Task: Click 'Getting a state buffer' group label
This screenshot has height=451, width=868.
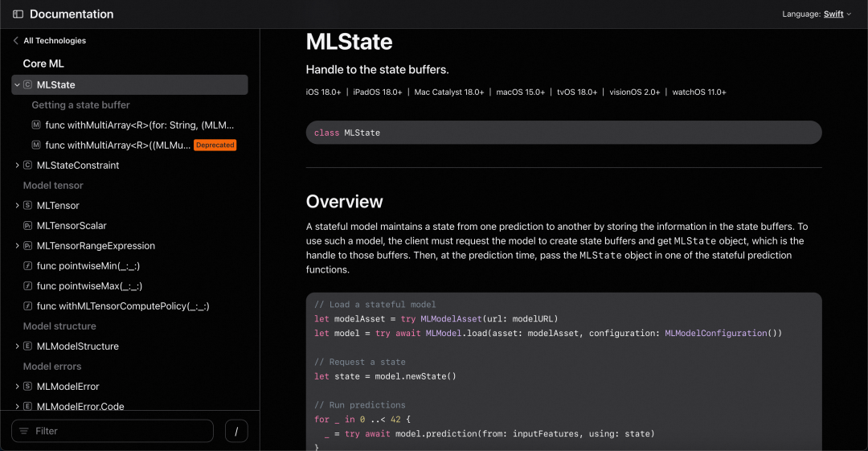Action: 81,105
